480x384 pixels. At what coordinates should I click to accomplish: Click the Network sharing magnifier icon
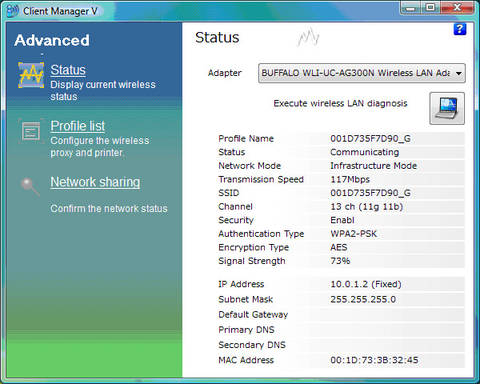[x=30, y=186]
